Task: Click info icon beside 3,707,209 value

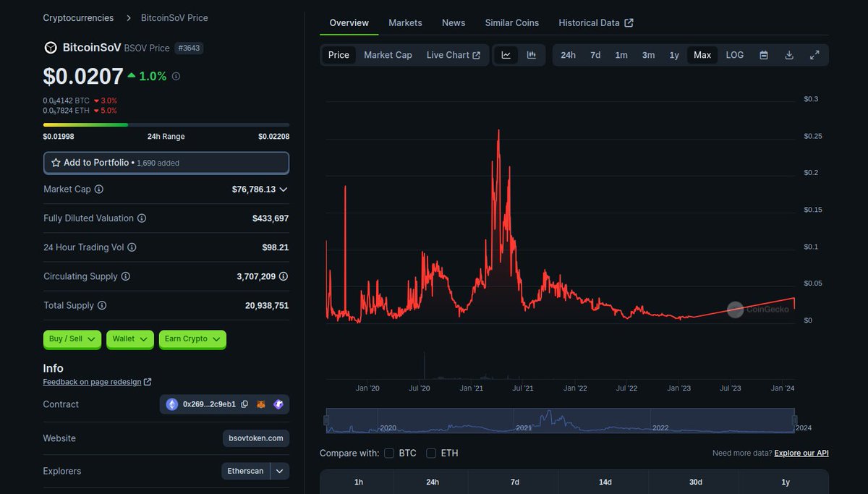Action: click(x=284, y=276)
